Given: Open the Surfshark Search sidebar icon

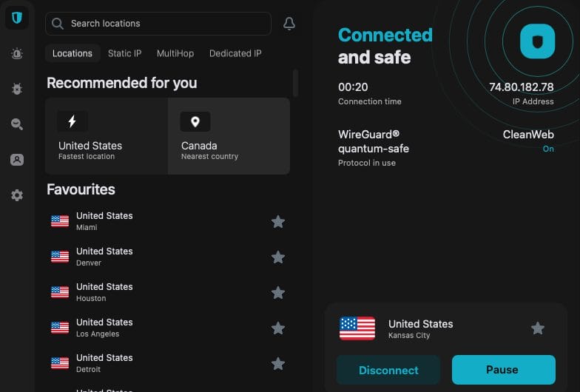Looking at the screenshot, I should tap(17, 124).
